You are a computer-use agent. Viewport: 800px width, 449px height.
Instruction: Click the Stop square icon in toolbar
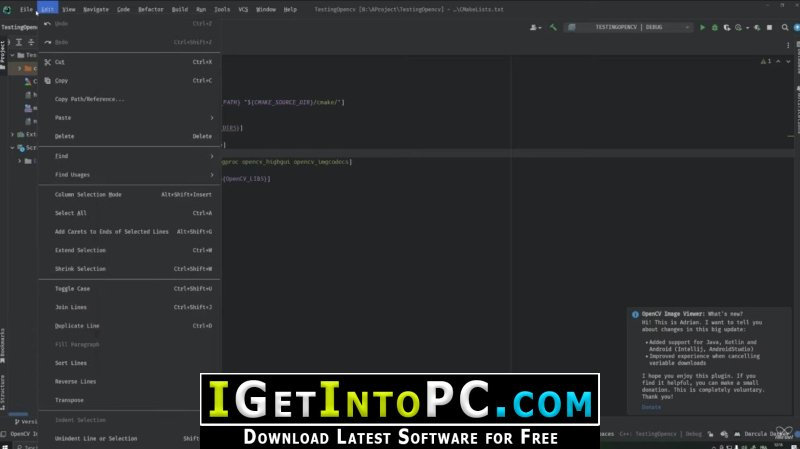point(769,28)
